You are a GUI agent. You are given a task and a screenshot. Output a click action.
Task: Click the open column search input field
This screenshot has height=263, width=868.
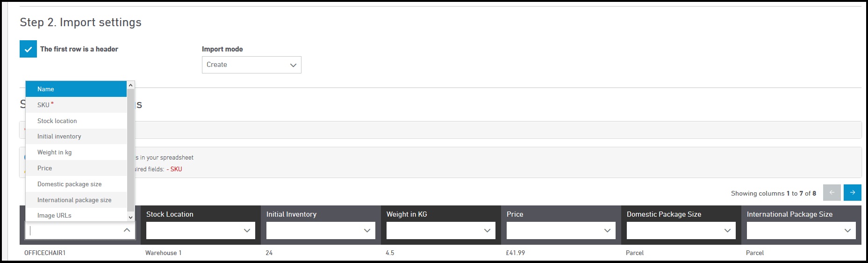click(75, 230)
